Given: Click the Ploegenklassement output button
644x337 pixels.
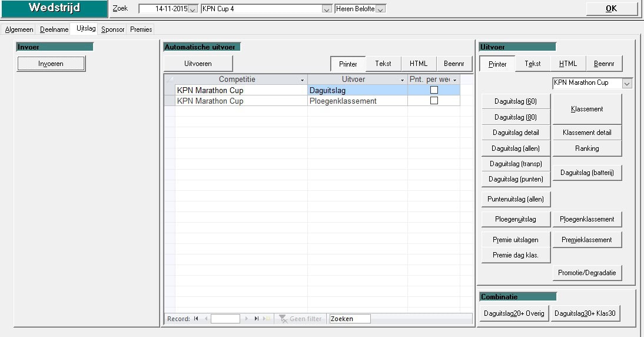Looking at the screenshot, I should 587,219.
